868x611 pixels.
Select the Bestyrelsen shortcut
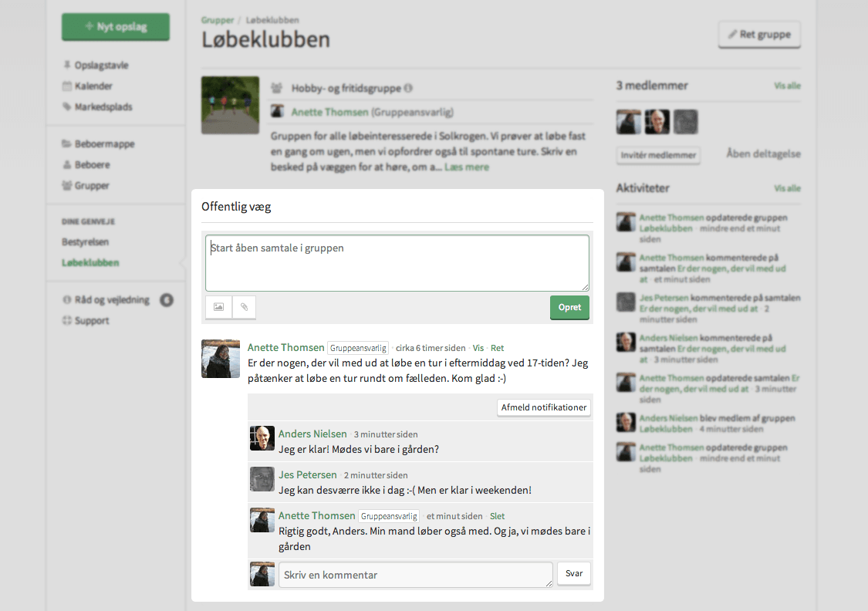coord(86,242)
